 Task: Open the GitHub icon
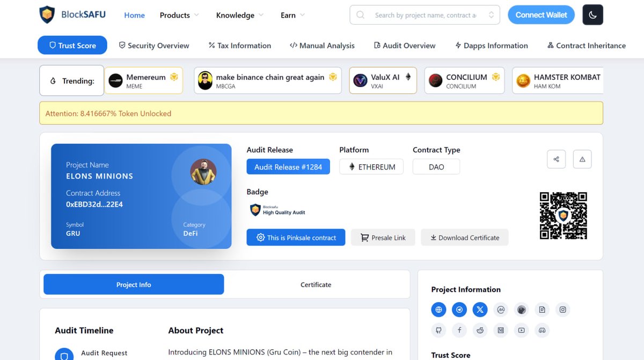pos(439,330)
